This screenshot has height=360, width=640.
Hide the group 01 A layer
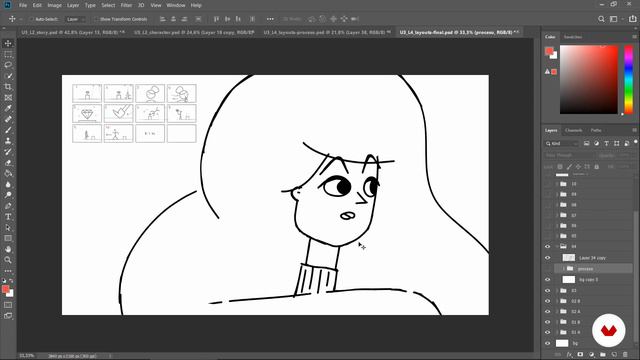pos(548,332)
